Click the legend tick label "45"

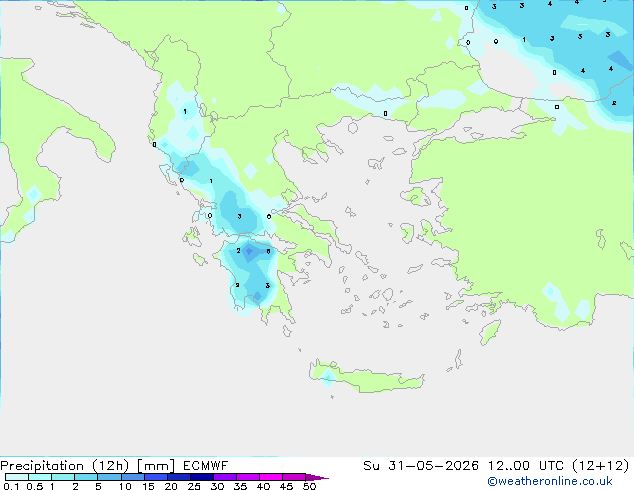click(287, 486)
